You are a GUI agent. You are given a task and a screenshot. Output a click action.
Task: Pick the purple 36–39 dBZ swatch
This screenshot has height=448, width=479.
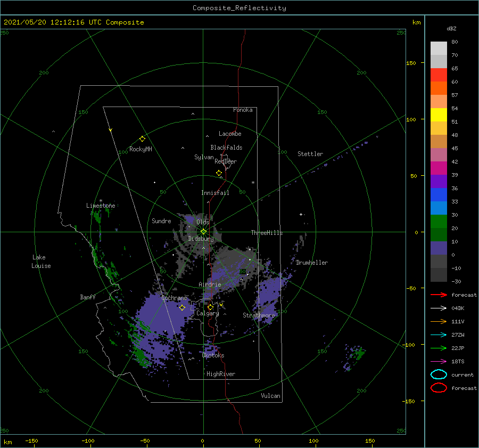coord(439,182)
